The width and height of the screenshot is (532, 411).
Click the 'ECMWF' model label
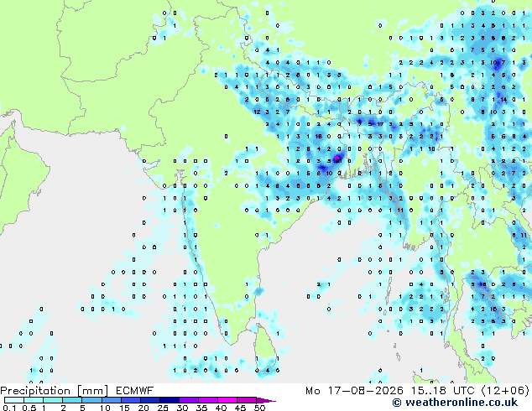(x=134, y=391)
